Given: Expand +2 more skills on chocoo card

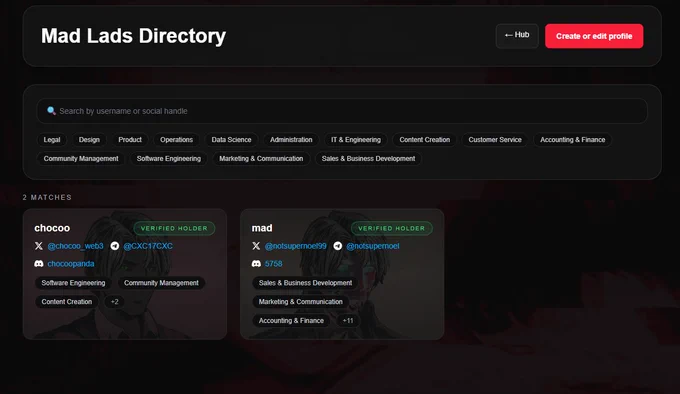Looking at the screenshot, I should 114,302.
